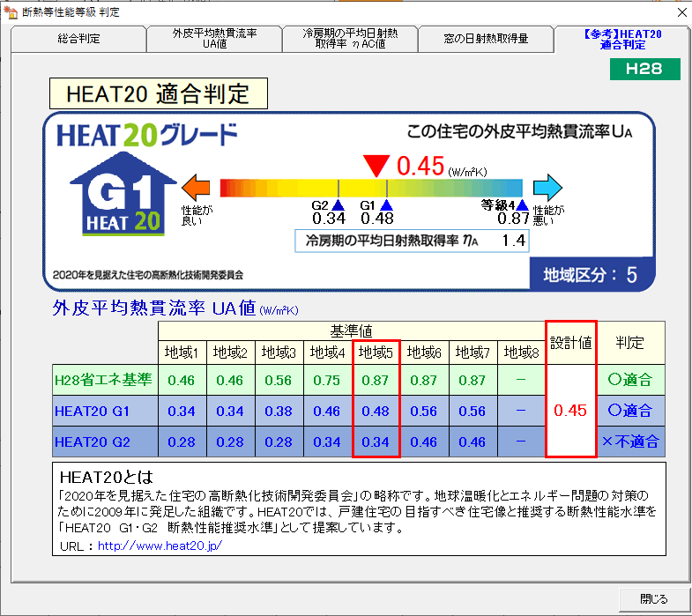Click the 地域6 column header

[424, 353]
